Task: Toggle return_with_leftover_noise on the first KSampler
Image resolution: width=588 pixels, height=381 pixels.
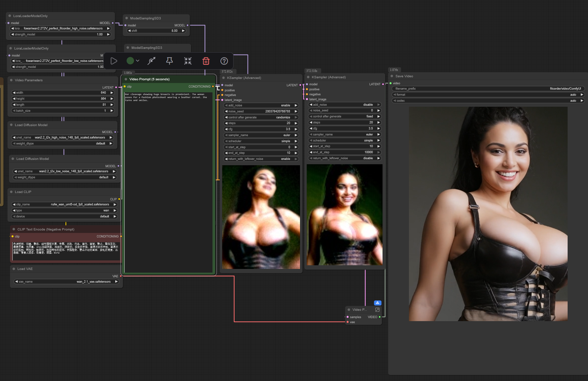Action: coord(261,159)
